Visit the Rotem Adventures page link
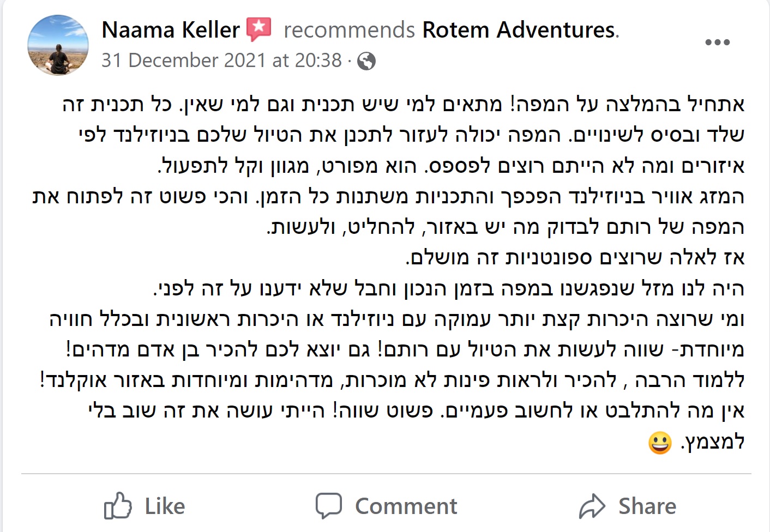This screenshot has width=770, height=532. 519,29
